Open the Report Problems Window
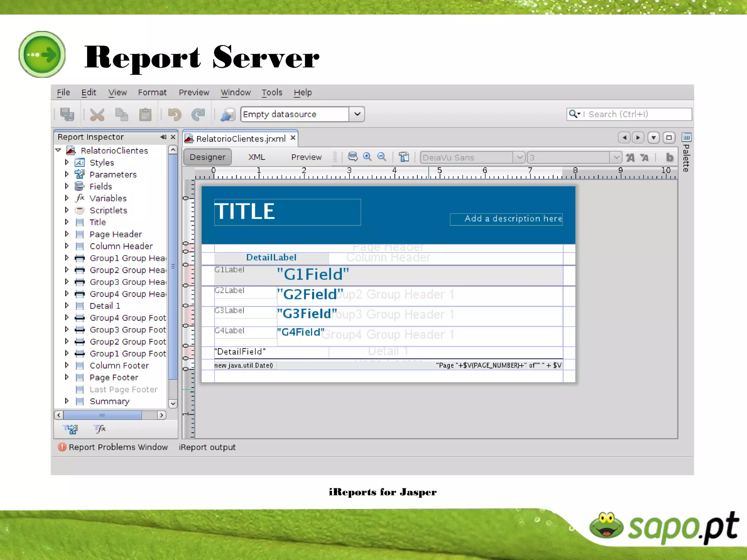747x560 pixels. 118,447
